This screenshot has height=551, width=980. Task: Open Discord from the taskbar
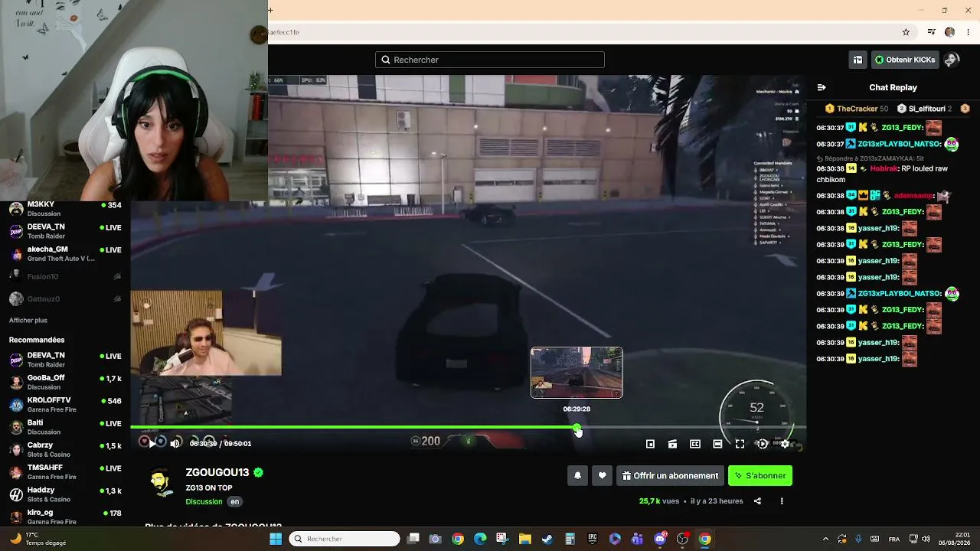pyautogui.click(x=660, y=539)
